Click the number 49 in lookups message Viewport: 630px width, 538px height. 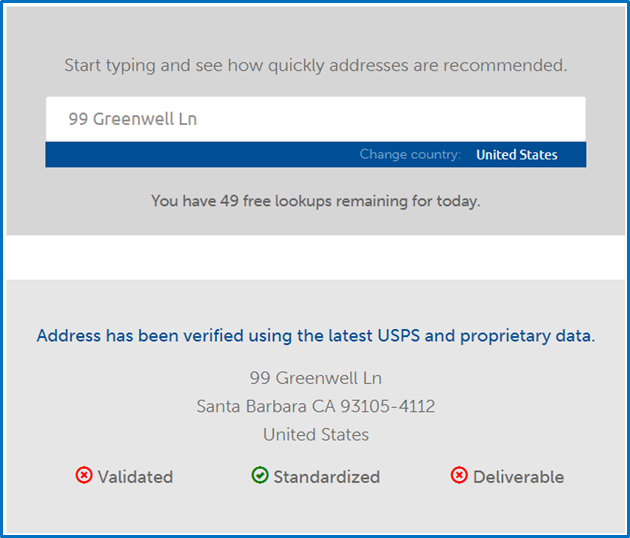click(x=229, y=200)
